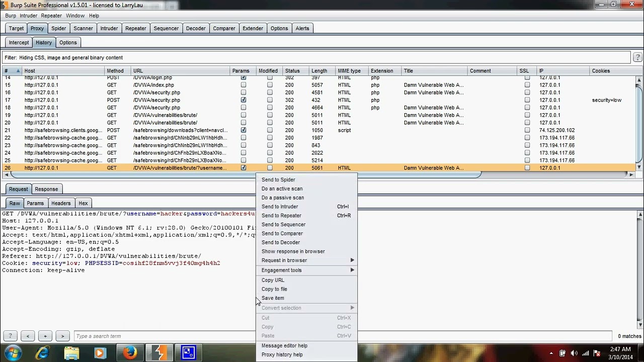Click the next match arrow button
Viewport: 644px width, 362px height.
pos(62,336)
